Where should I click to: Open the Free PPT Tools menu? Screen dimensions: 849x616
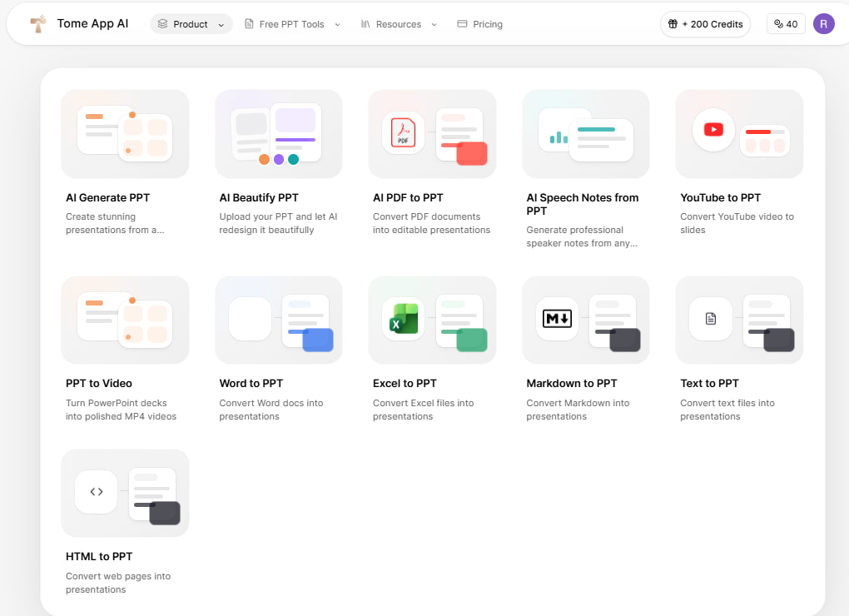292,24
